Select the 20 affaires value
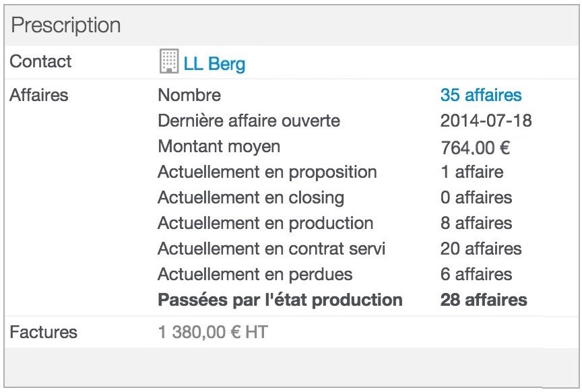This screenshot has width=582, height=392. click(481, 249)
